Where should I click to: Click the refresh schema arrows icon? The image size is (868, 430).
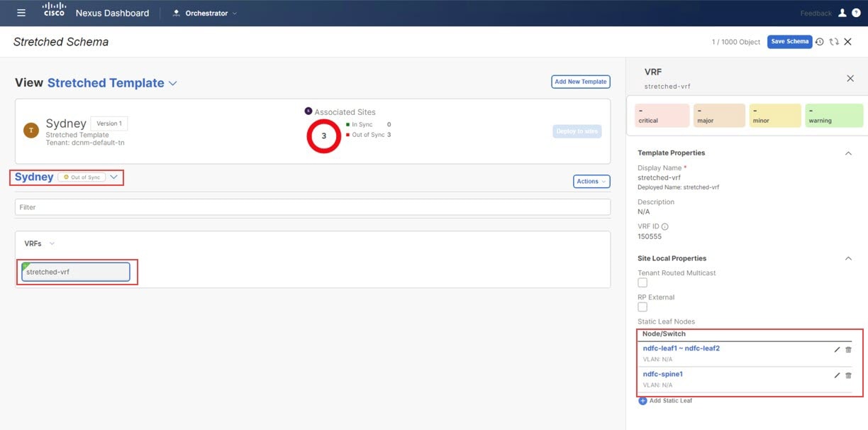[x=833, y=42]
